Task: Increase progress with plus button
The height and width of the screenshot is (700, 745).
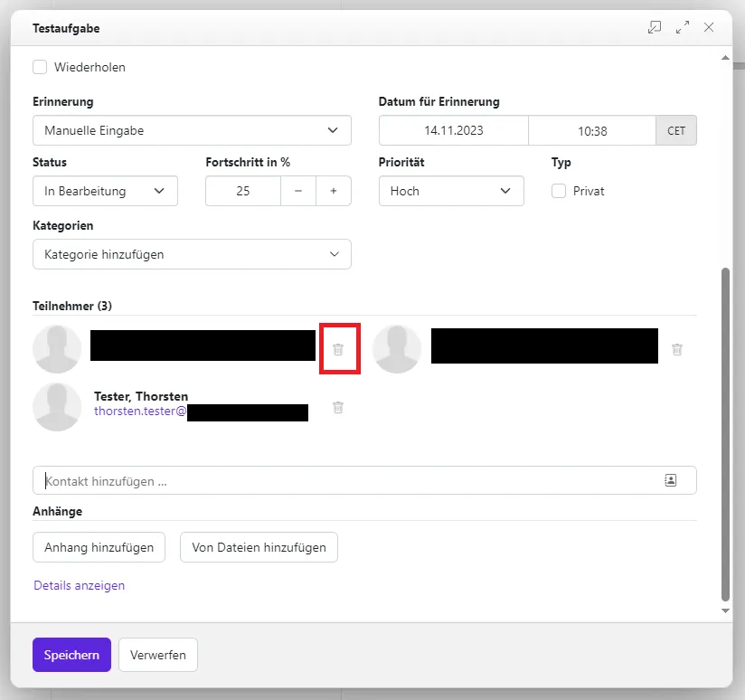Action: [334, 191]
